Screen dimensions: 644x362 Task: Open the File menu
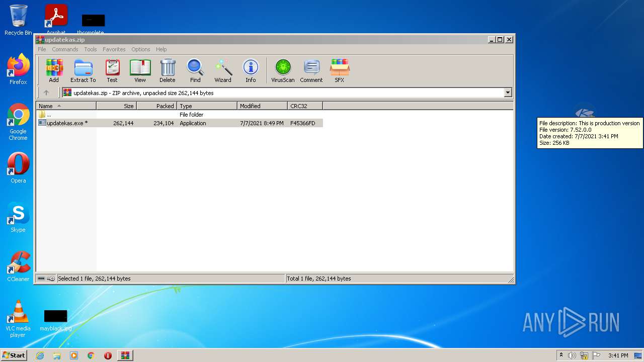click(42, 49)
